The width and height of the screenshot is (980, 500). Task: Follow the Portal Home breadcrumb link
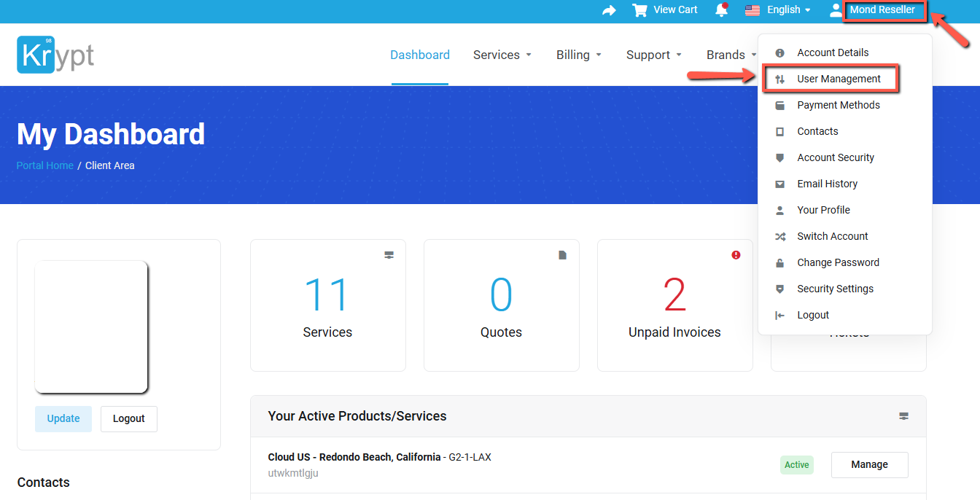click(x=45, y=165)
